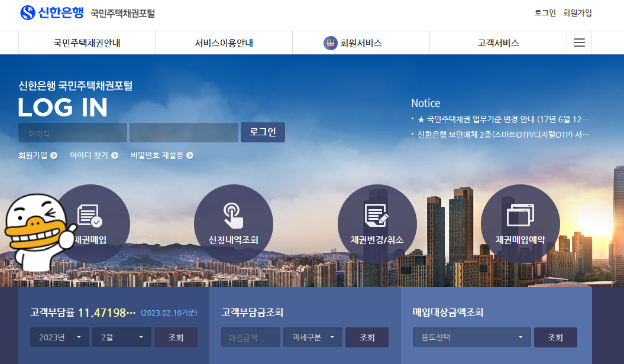Open 서비스이용안내 menu
The image size is (624, 364).
[x=224, y=43]
